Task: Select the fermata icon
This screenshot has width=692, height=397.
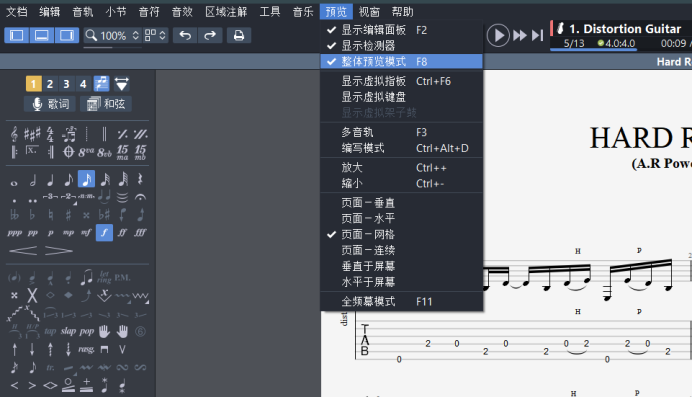Action: 140,197
